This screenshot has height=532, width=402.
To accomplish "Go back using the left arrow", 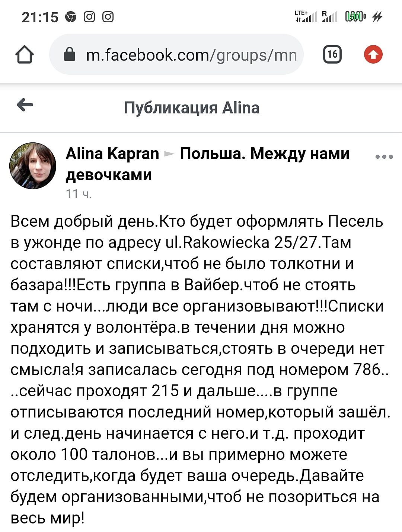I will (x=25, y=105).
